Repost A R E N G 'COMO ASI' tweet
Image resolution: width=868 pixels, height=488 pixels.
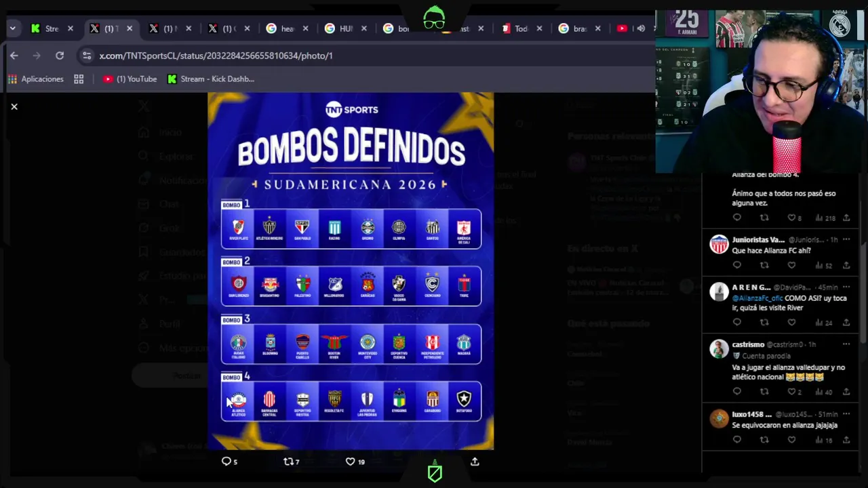click(x=764, y=323)
